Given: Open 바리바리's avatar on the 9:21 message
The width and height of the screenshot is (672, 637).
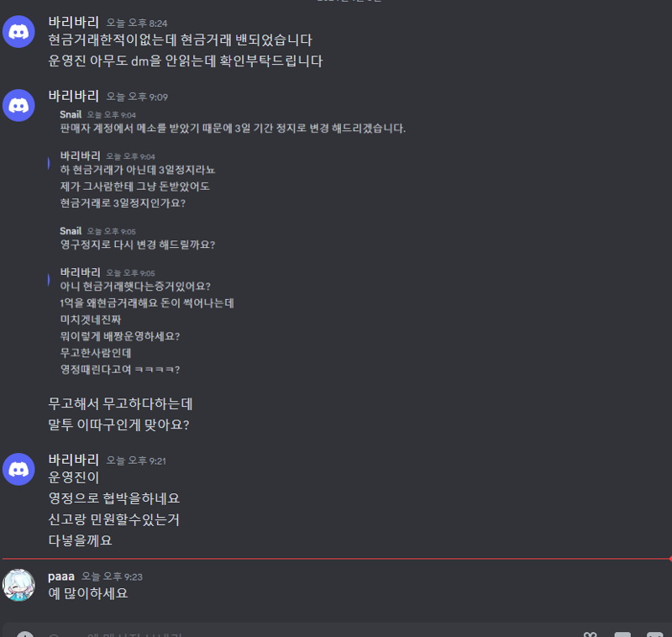Looking at the screenshot, I should 18,470.
